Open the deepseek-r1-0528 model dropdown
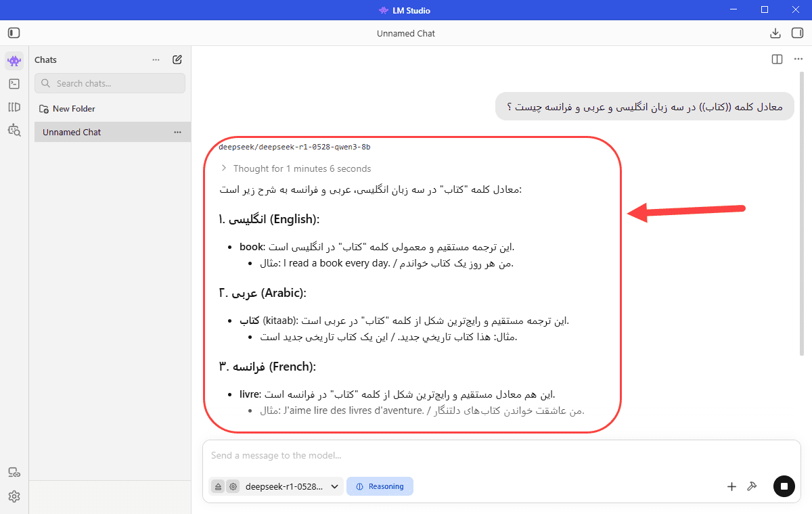This screenshot has width=812, height=514. coord(292,486)
